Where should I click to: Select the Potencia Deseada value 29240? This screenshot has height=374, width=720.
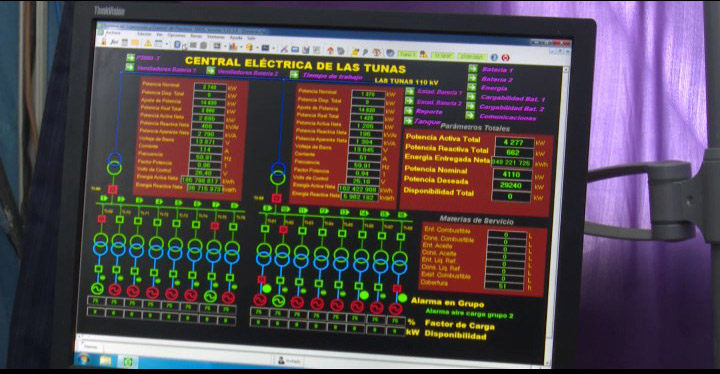pyautogui.click(x=512, y=185)
